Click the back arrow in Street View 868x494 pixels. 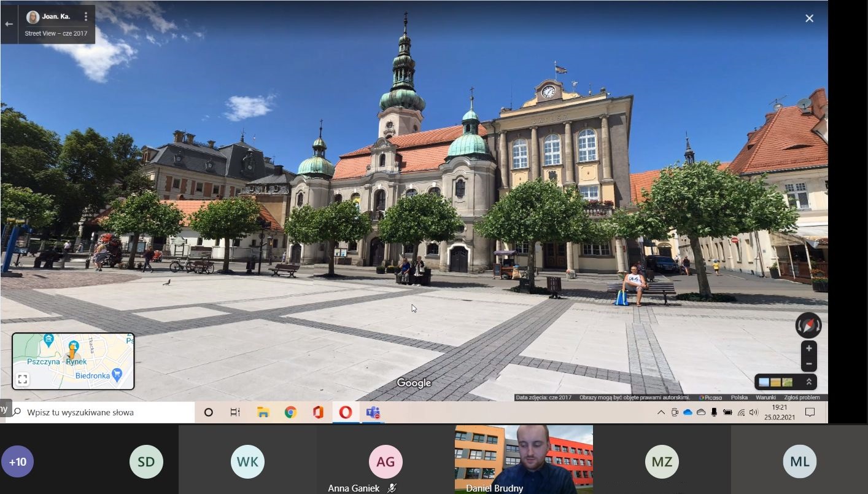[9, 24]
